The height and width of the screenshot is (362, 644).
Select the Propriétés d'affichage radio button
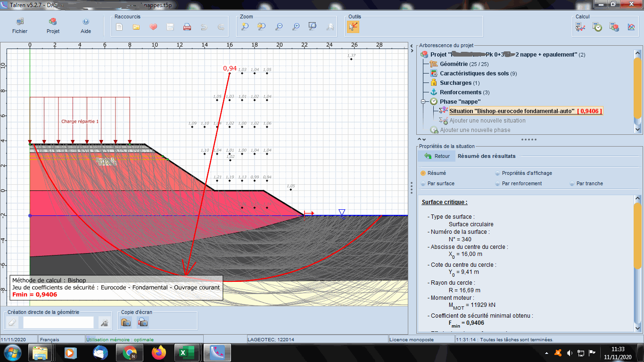[497, 173]
